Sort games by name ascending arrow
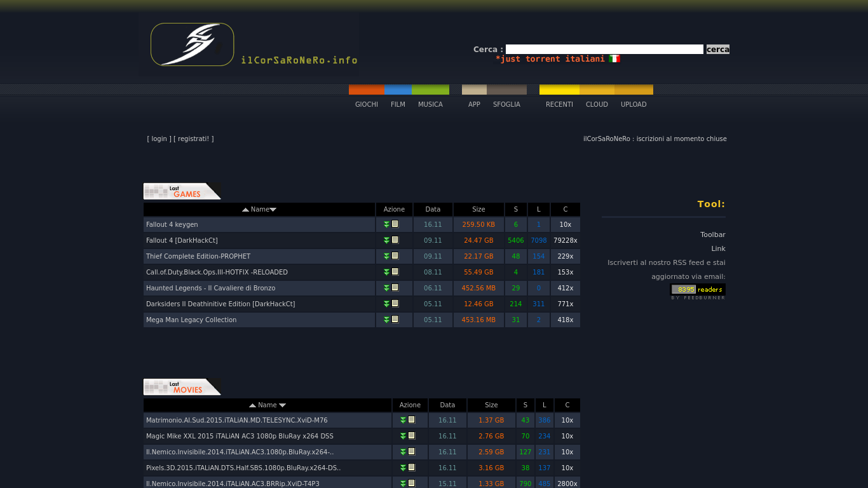This screenshot has height=488, width=868. pyautogui.click(x=245, y=210)
